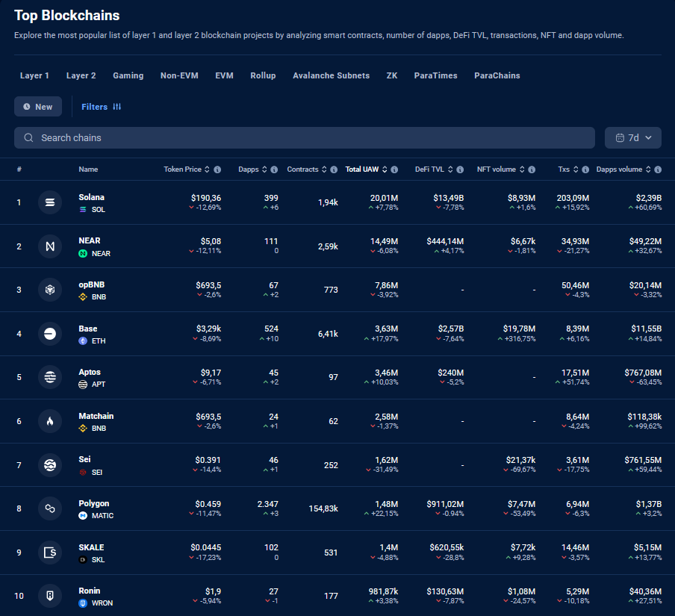Image resolution: width=675 pixels, height=616 pixels.
Task: Click the red SEI token icon
Action: (x=83, y=472)
